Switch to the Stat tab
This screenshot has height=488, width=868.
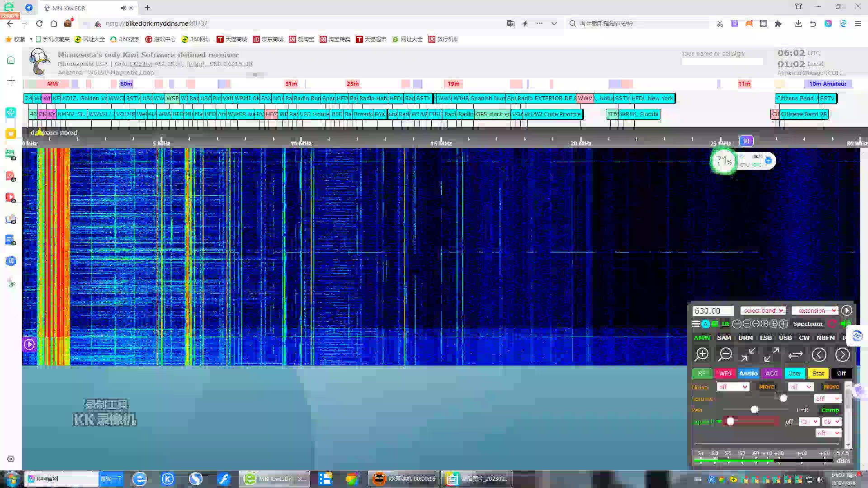(818, 373)
